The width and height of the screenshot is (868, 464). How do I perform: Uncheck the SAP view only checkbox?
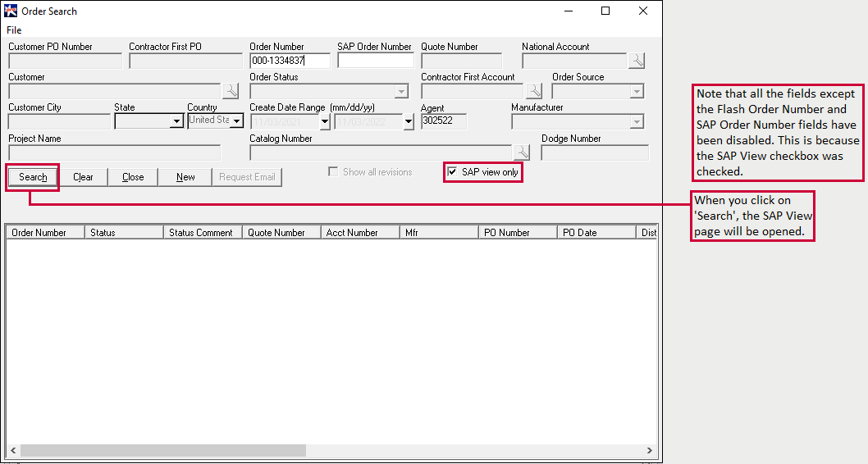452,172
